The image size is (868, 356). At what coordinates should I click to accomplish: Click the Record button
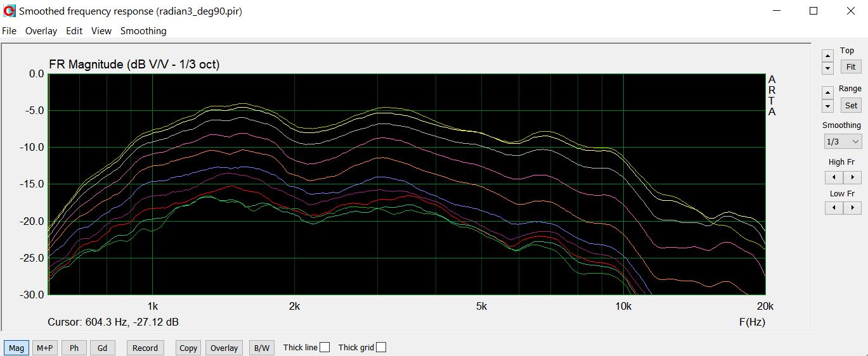click(145, 348)
